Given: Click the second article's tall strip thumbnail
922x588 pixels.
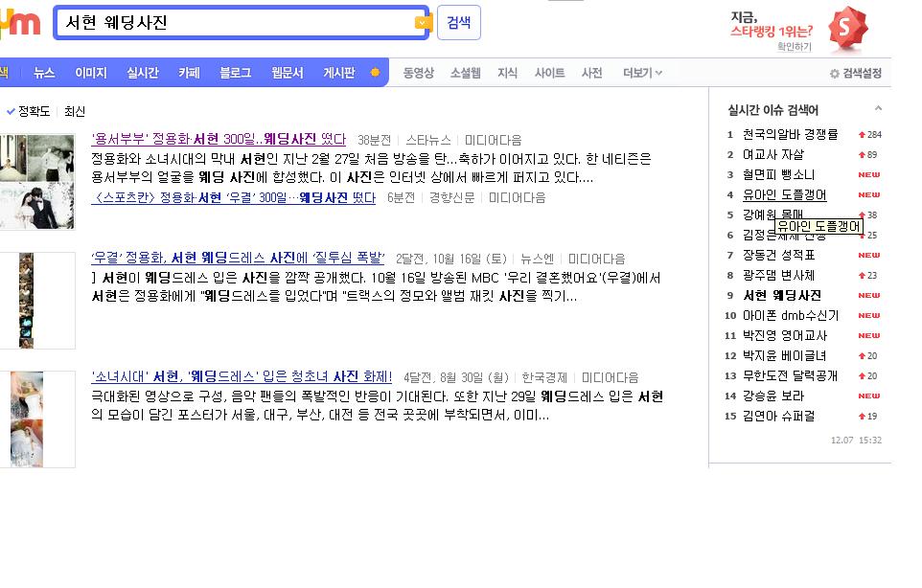Looking at the screenshot, I should click(26, 300).
